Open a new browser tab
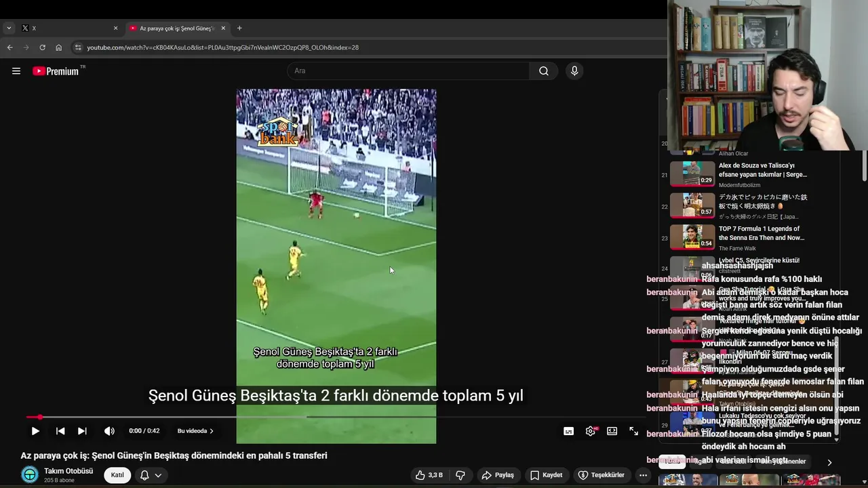Image resolution: width=868 pixels, height=488 pixels. (239, 28)
